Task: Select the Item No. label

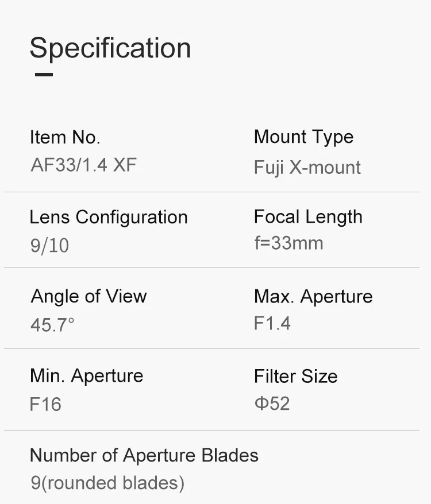Action: pos(65,137)
